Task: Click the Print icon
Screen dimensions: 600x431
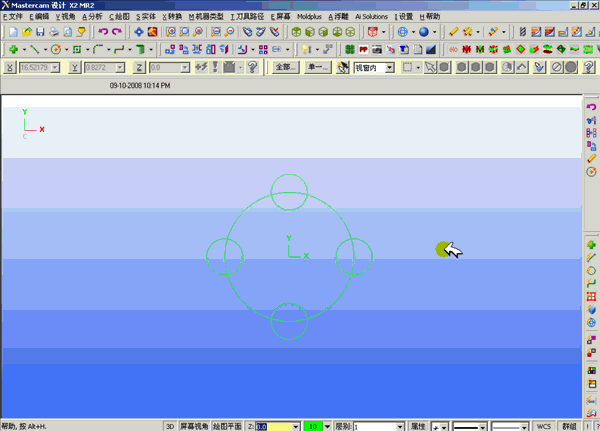Action: coord(54,32)
